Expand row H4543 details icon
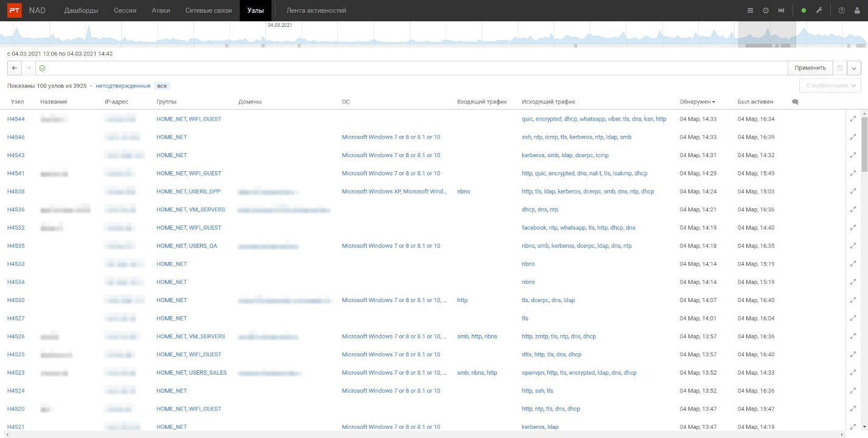 pyautogui.click(x=853, y=155)
